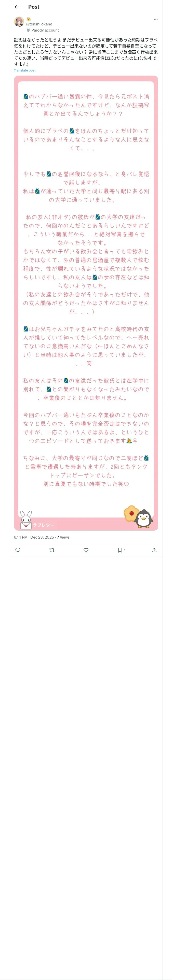Click the bookmark count number 1
The height and width of the screenshot is (980, 172).
pos(125,551)
